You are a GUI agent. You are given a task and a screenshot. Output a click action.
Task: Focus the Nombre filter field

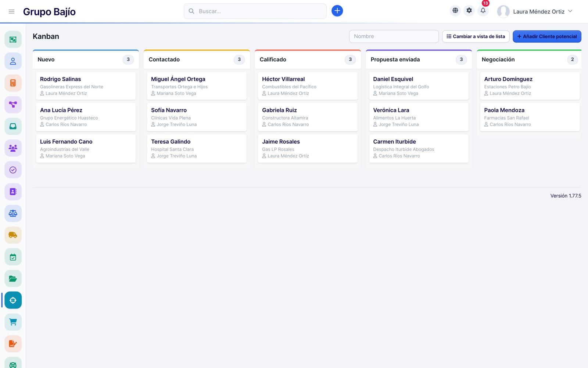pos(394,36)
